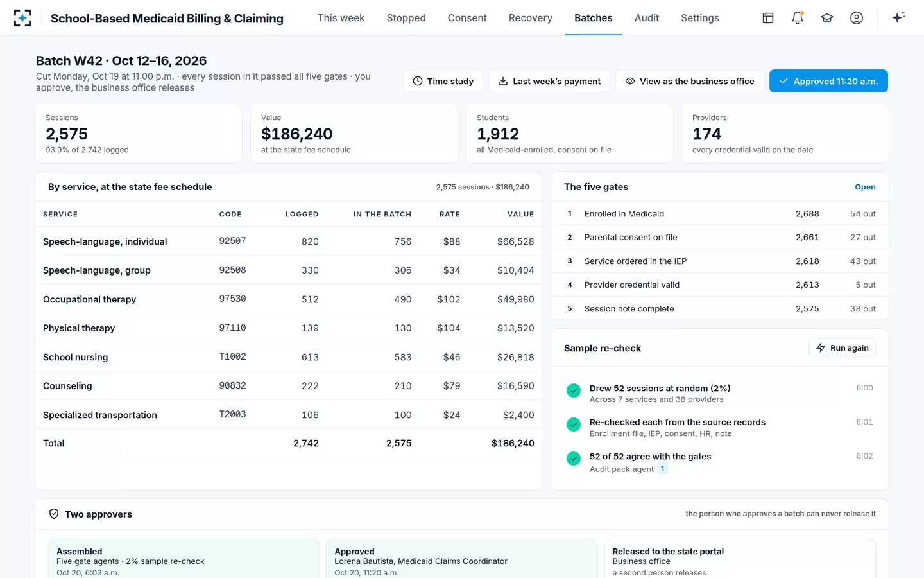The image size is (924, 578).
Task: Run the sample re-check again
Action: click(842, 347)
